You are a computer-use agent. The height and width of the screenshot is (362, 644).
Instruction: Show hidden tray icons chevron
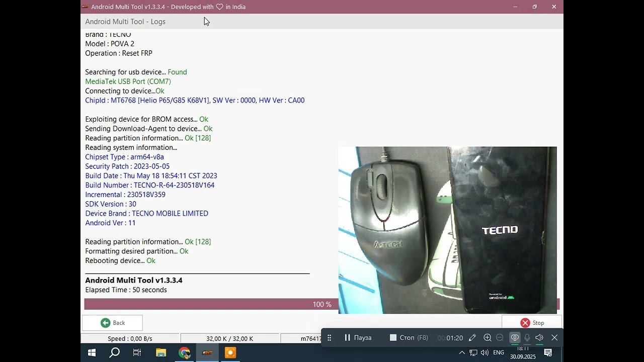point(462,353)
